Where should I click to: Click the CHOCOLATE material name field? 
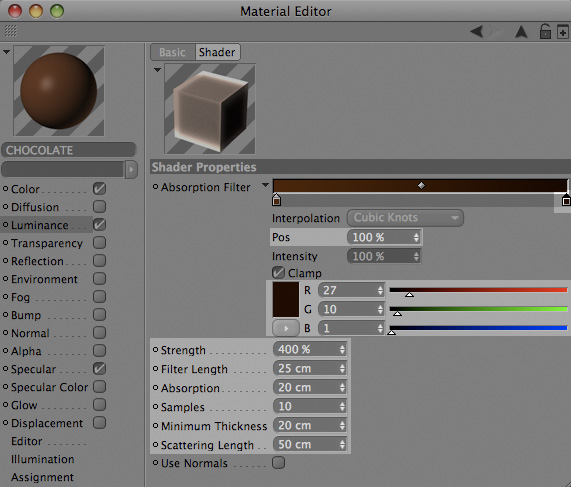68,150
